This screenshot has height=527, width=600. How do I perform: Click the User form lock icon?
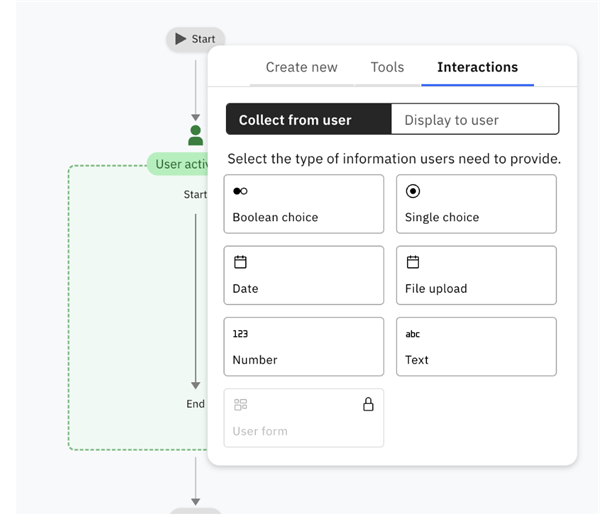coord(368,404)
